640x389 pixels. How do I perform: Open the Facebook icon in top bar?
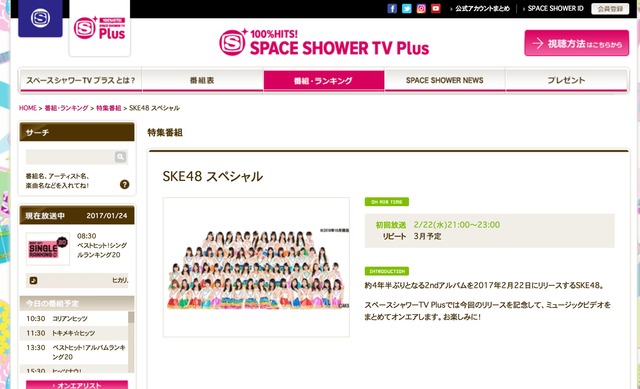392,9
